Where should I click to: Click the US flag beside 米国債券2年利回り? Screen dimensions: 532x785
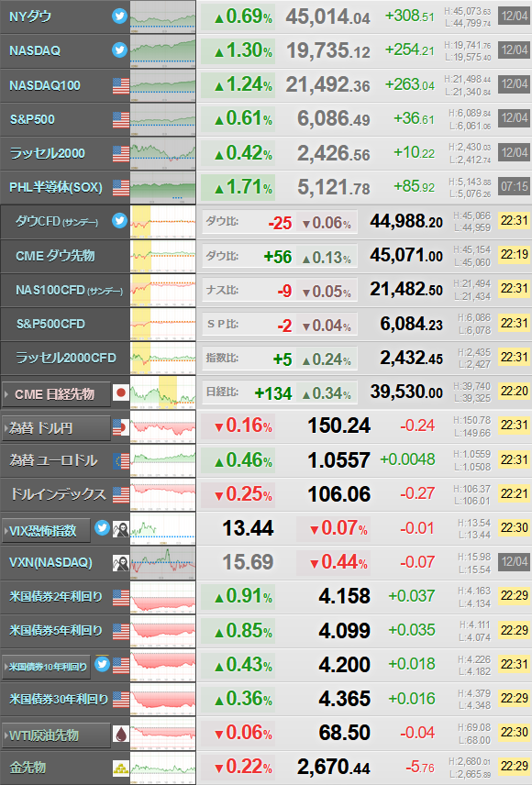121,597
